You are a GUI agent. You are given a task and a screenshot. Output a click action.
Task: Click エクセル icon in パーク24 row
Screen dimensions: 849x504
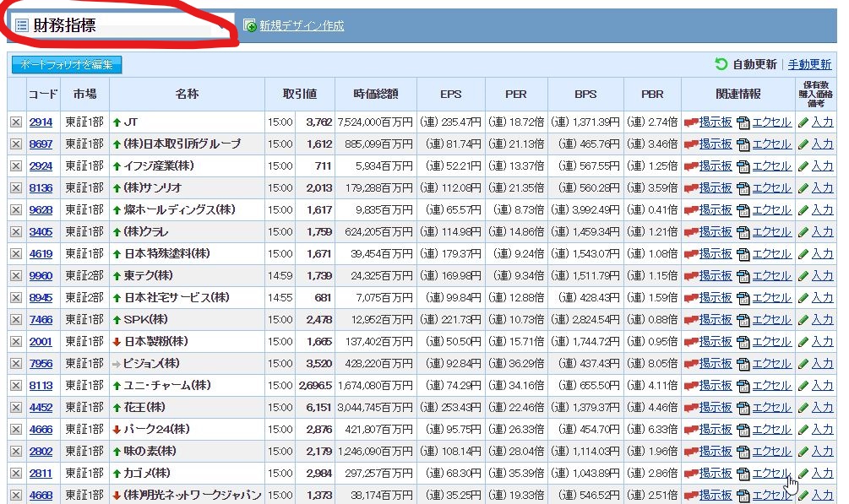(x=743, y=430)
